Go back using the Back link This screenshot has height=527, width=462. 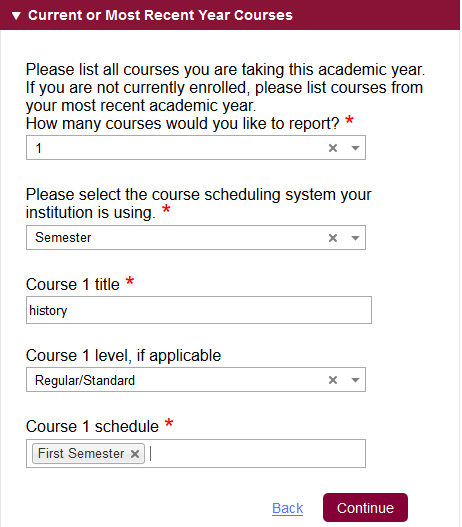288,508
